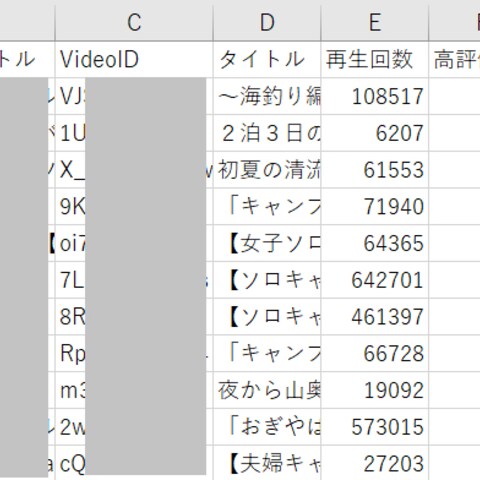
Task: Click title cell starting ２泊３日
Action: (x=267, y=133)
